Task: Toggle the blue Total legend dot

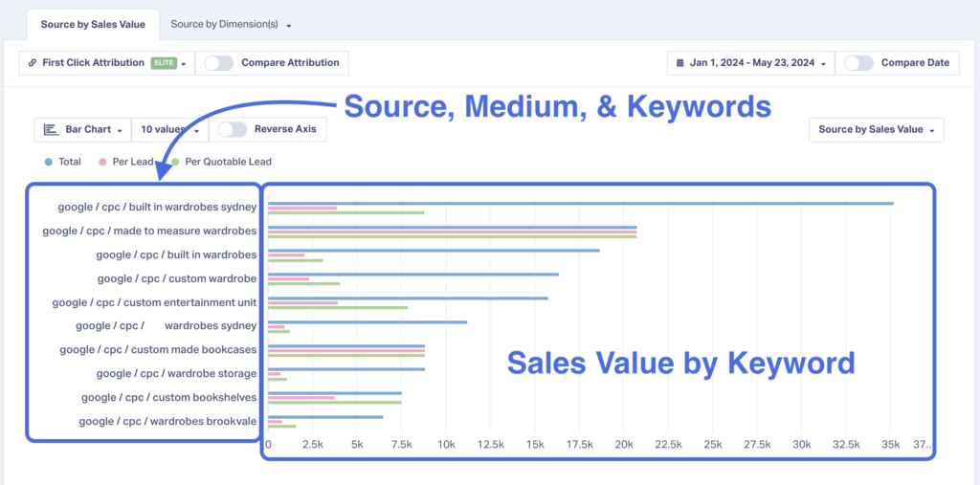Action: coord(48,162)
